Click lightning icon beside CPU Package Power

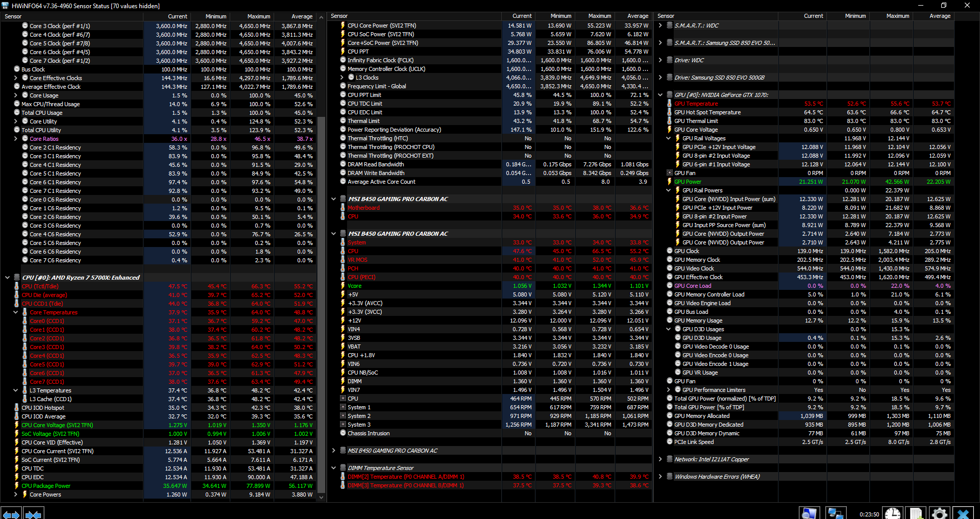[x=17, y=486]
